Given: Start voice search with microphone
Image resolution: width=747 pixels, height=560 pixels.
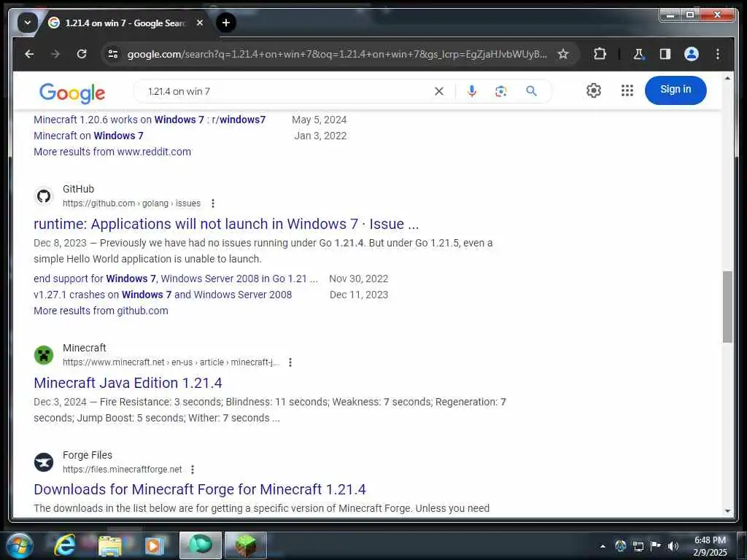Looking at the screenshot, I should tap(472, 91).
